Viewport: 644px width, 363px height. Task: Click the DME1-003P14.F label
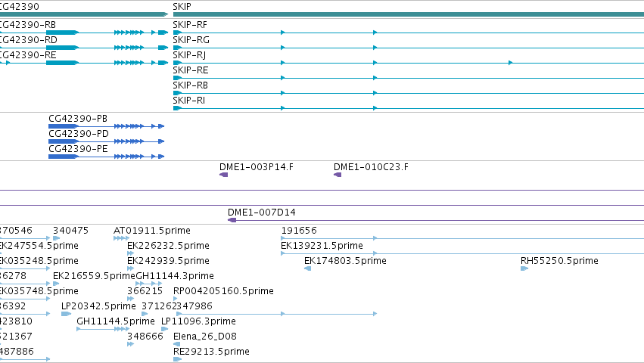click(x=257, y=167)
